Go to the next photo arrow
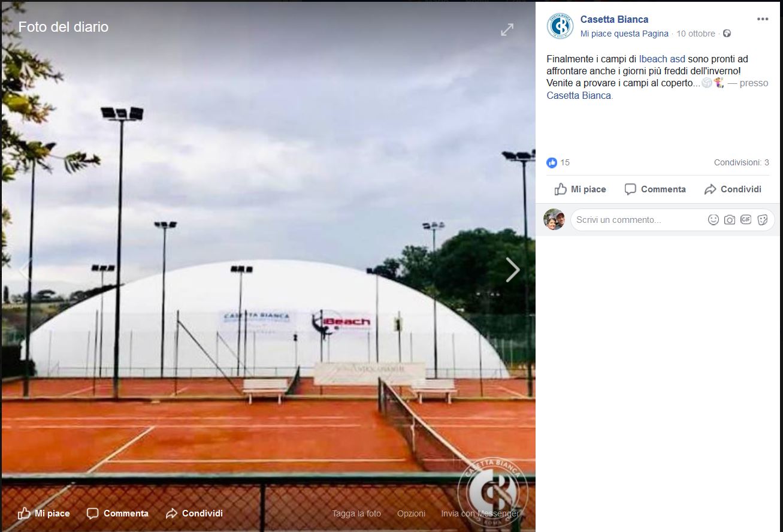The width and height of the screenshot is (783, 532). (513, 270)
